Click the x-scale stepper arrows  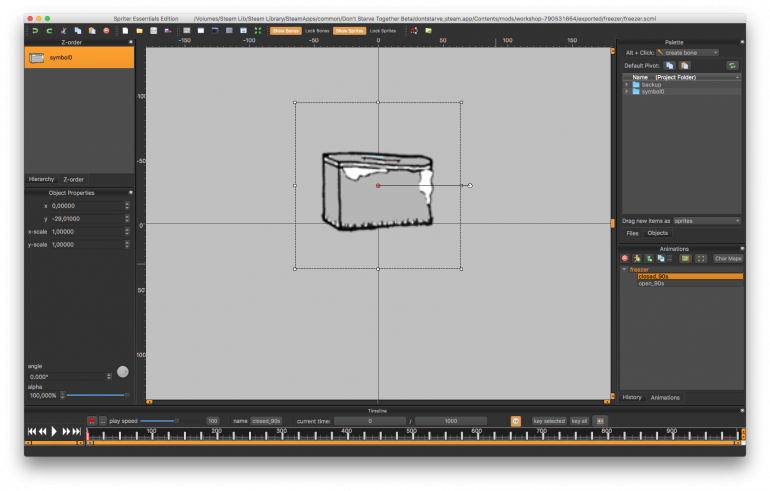[x=127, y=231]
